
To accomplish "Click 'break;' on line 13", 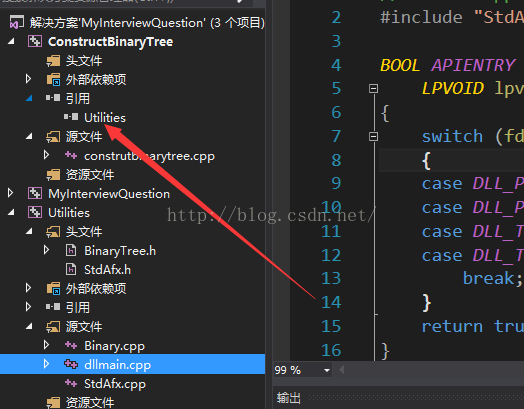I will [x=492, y=279].
